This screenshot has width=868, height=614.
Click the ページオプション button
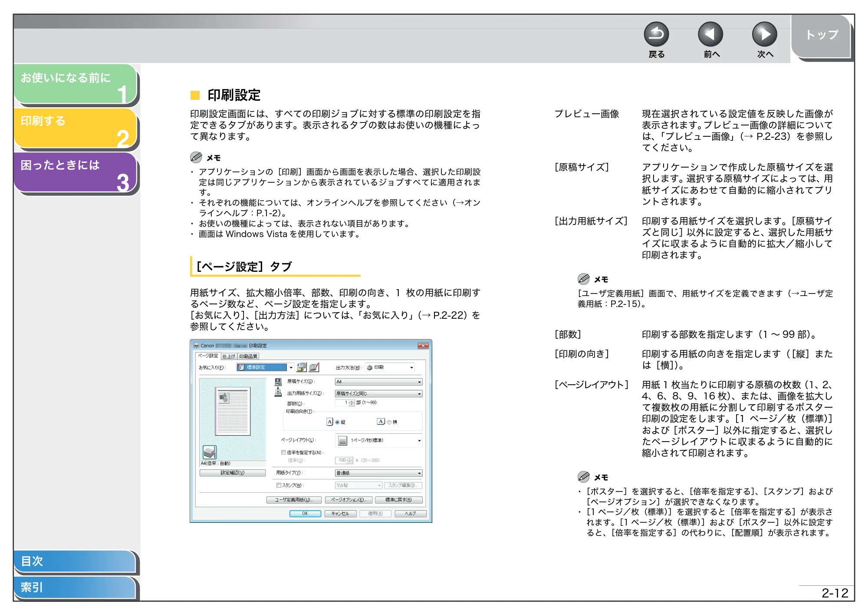point(349,500)
